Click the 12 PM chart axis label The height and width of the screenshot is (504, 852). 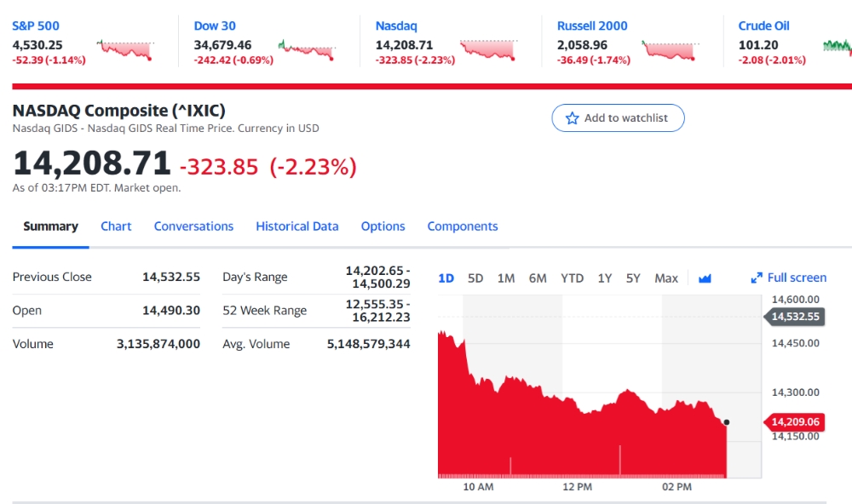[577, 487]
